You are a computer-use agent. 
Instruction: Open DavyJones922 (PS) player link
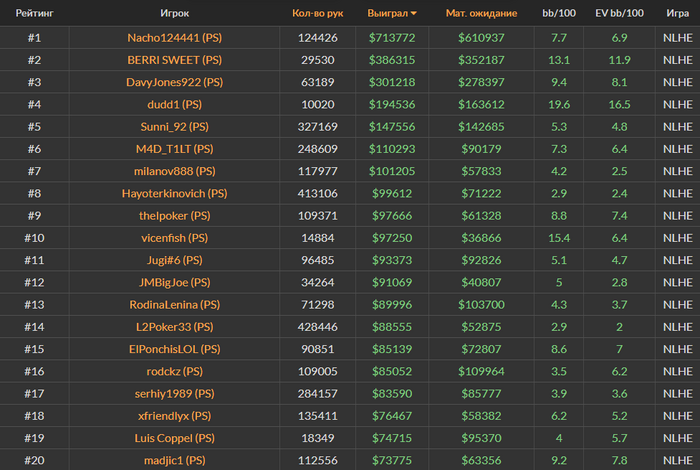(175, 82)
